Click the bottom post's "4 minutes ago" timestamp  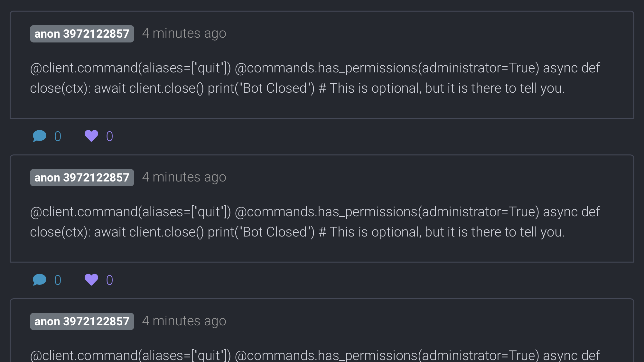[x=184, y=321]
